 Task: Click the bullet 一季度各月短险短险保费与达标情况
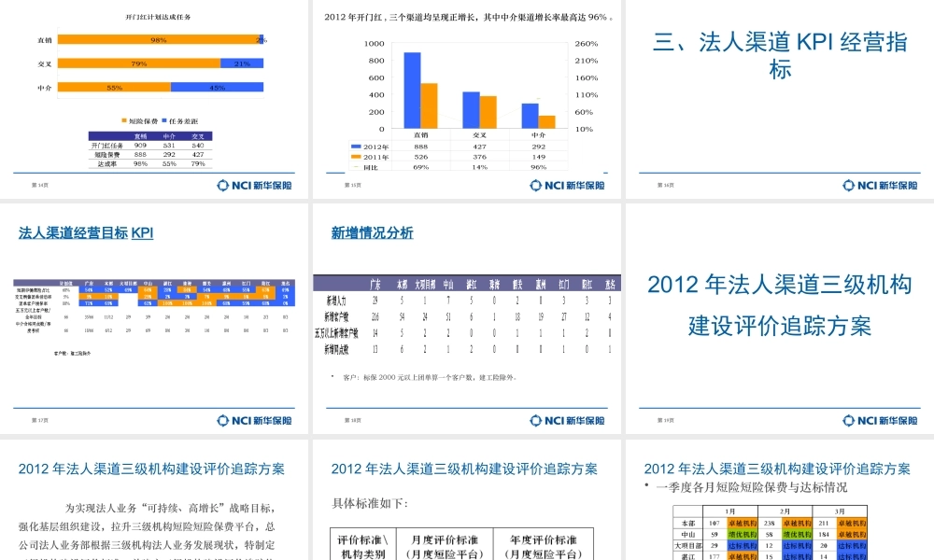(752, 487)
